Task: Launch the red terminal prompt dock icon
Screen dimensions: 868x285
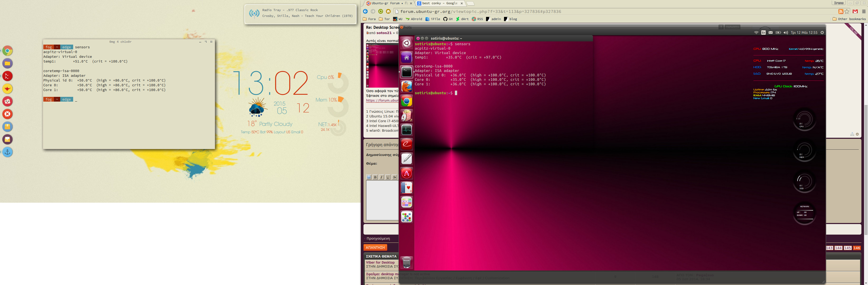Action: point(7,76)
